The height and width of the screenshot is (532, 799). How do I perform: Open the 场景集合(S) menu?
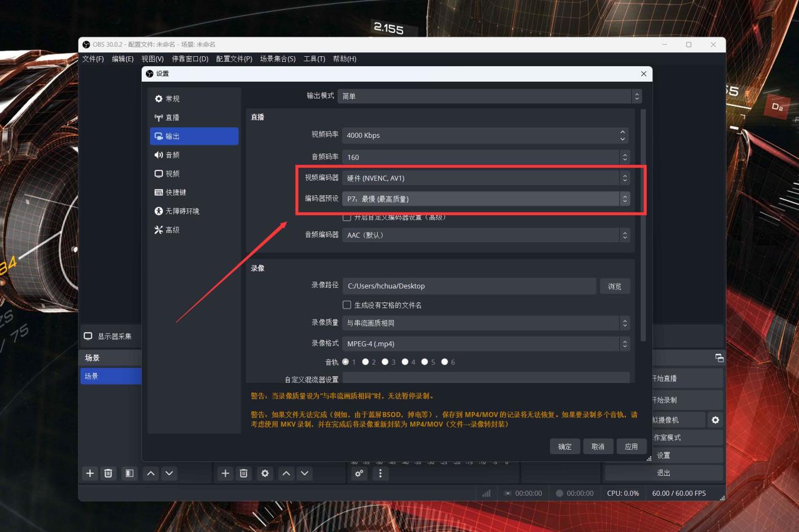tap(278, 59)
